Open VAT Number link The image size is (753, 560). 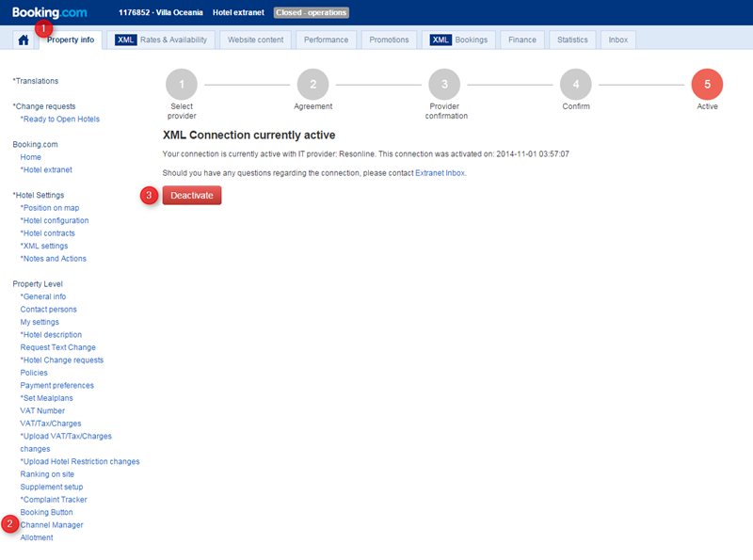coord(42,411)
